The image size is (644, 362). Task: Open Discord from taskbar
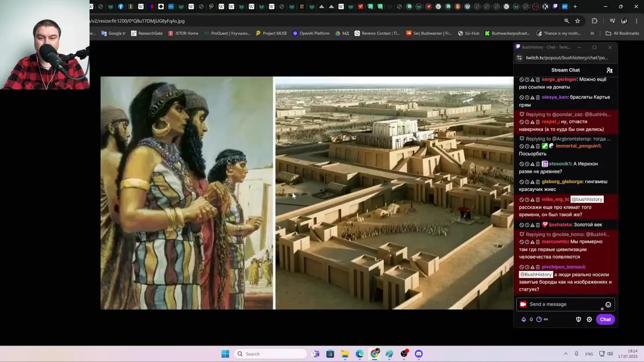(x=419, y=354)
